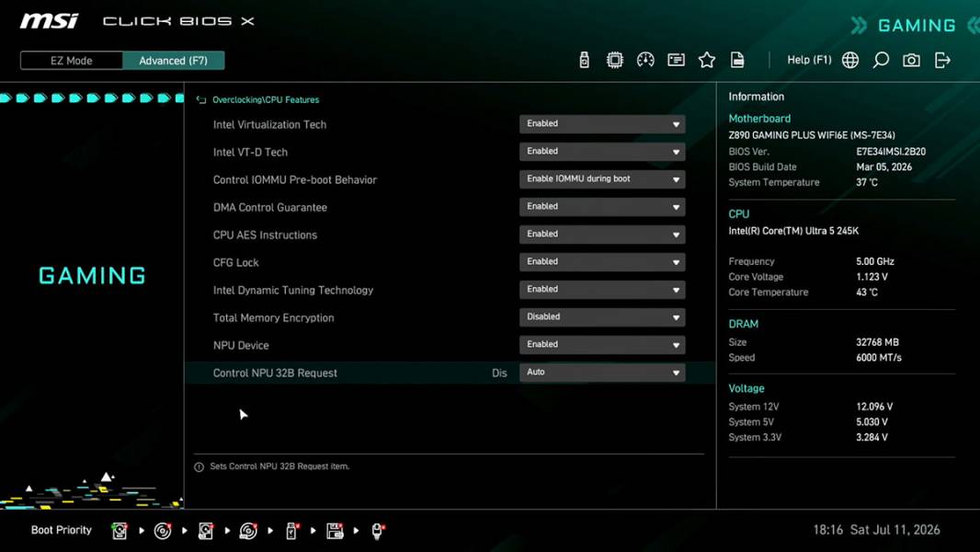Select the third boot priority drive icon
The image size is (980, 552).
click(x=206, y=531)
